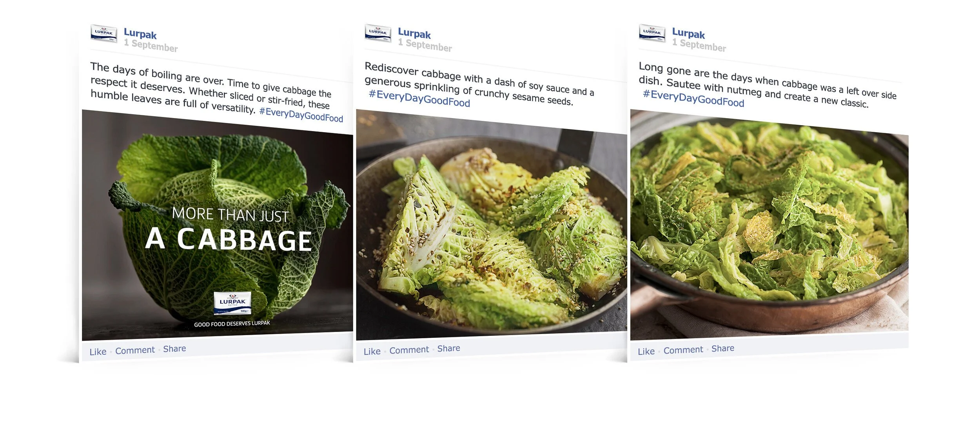980x432 pixels.
Task: Open #EveryDayGoodFood hashtag in the first post
Action: click(301, 115)
